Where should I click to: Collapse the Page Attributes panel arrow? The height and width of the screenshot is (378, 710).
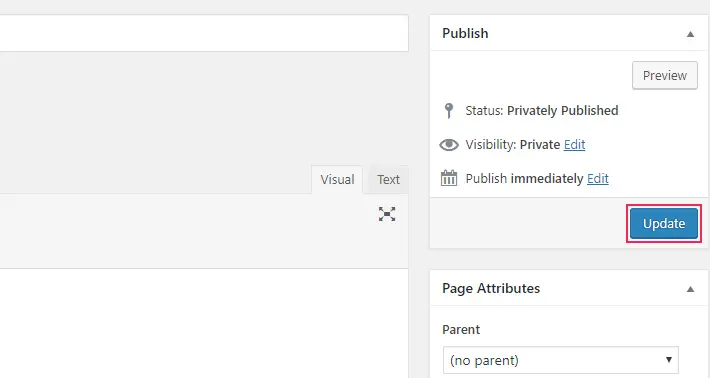point(690,289)
